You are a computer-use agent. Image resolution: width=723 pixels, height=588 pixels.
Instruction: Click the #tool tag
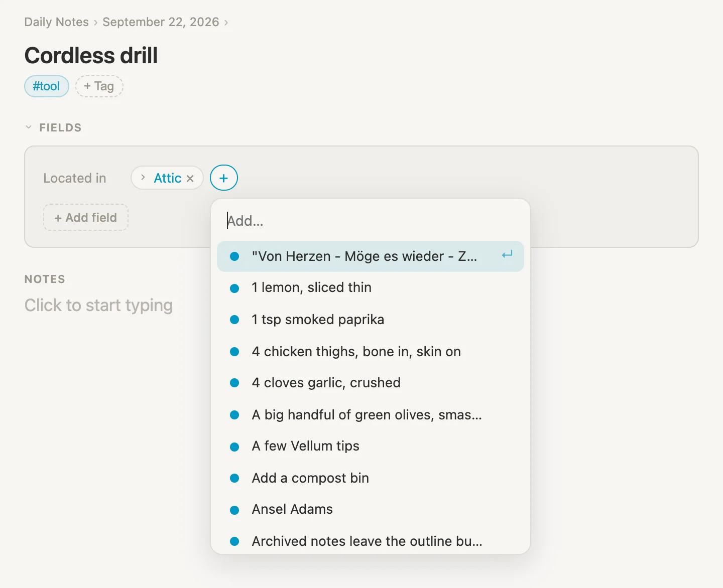pyautogui.click(x=46, y=86)
